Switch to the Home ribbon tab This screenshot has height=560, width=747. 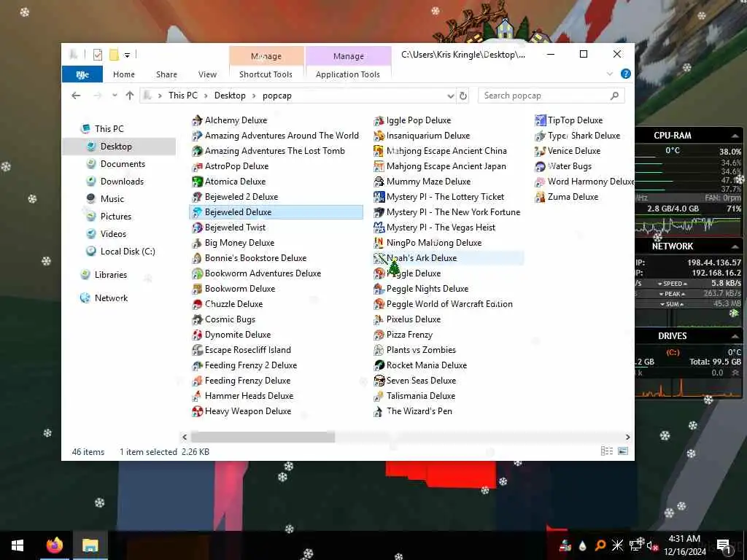[x=124, y=74]
